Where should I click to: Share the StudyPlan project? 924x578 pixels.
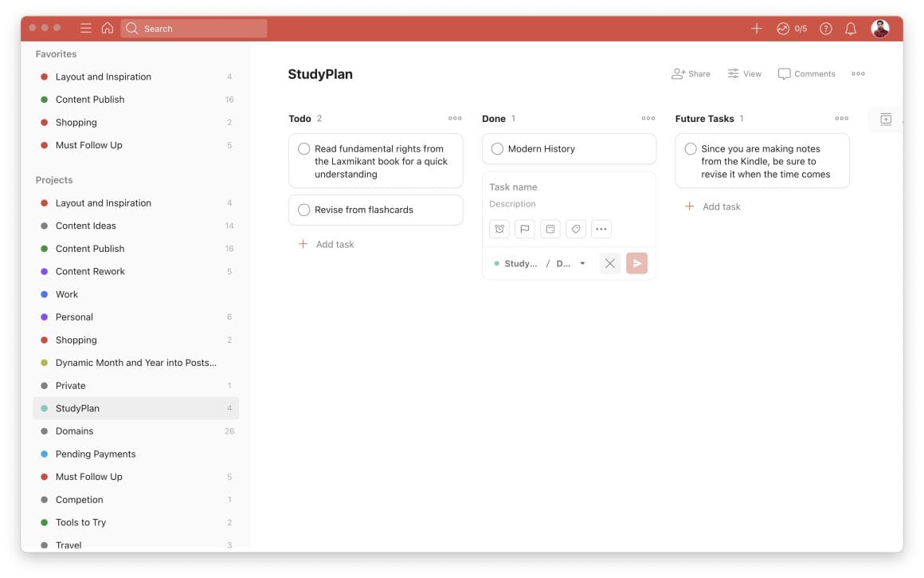coord(691,73)
